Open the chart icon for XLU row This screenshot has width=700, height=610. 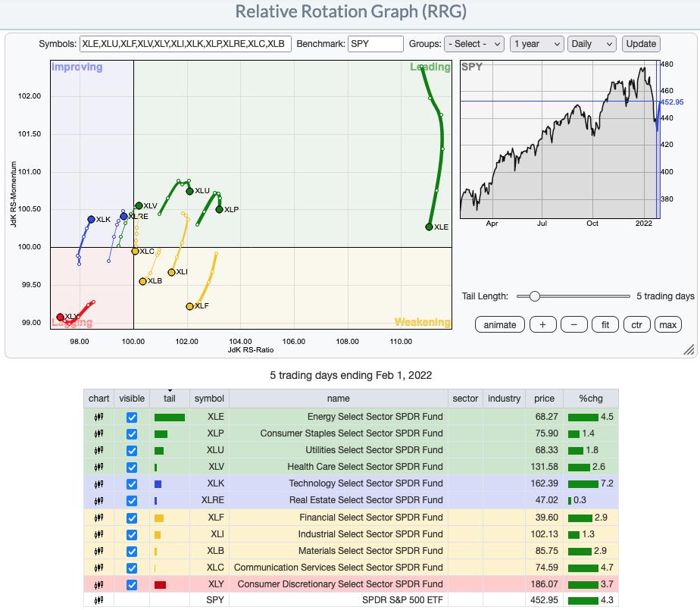[98, 450]
